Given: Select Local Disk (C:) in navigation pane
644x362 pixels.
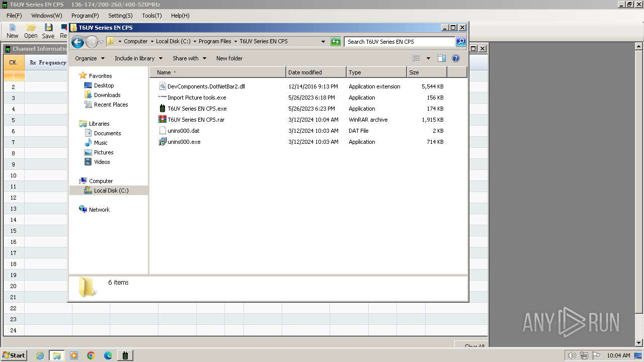Looking at the screenshot, I should pyautogui.click(x=111, y=191).
